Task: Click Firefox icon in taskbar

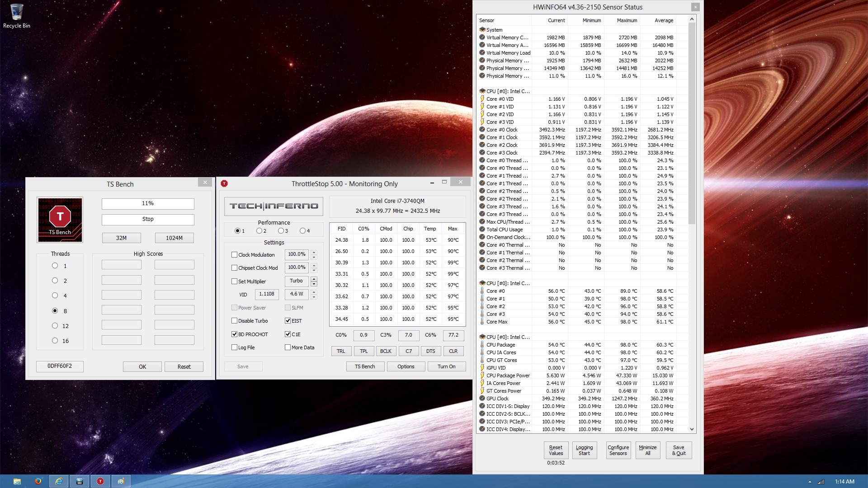Action: click(x=38, y=481)
